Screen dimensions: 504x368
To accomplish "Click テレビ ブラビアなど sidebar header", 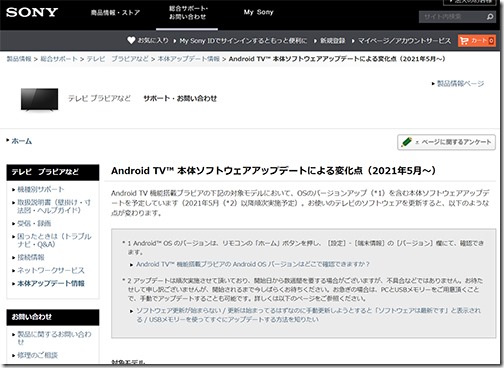I will [x=53, y=172].
